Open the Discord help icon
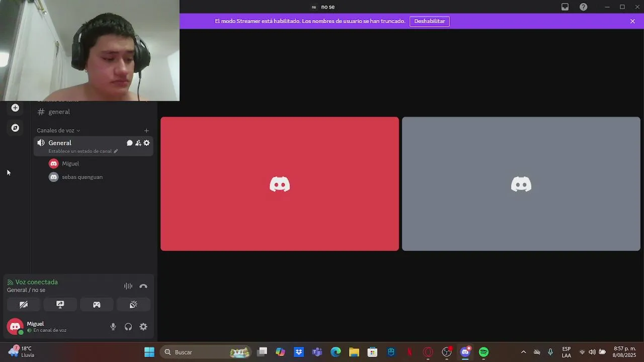This screenshot has width=644, height=362. point(583,7)
